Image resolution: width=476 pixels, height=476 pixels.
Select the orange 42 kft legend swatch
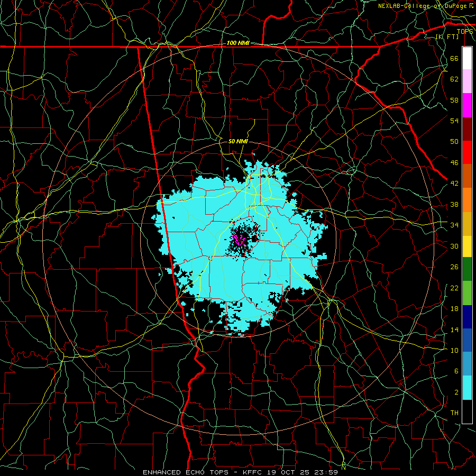pyautogui.click(x=467, y=200)
